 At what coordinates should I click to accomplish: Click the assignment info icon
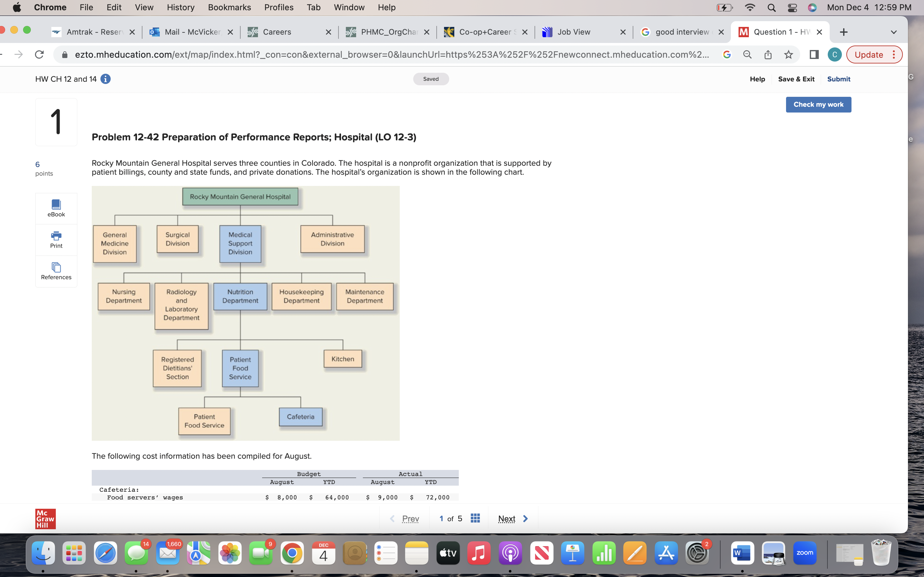(x=105, y=79)
